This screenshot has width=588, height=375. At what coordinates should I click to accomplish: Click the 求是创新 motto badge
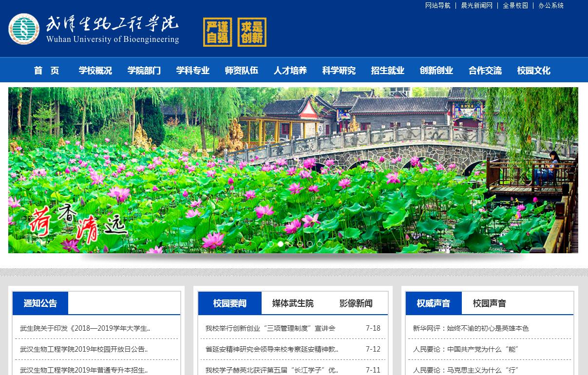(x=252, y=32)
